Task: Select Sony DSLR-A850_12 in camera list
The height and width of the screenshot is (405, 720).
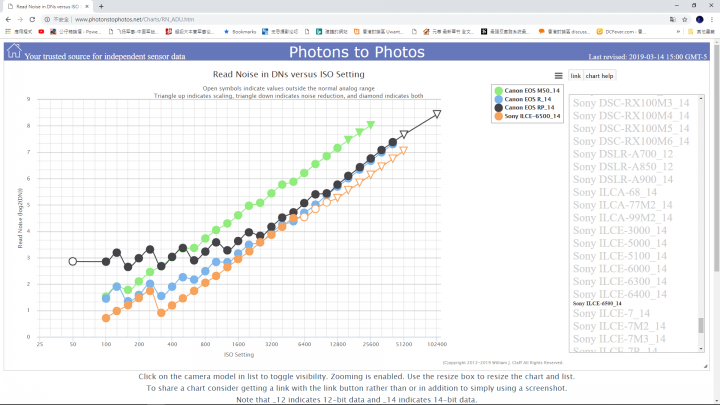Action: (623, 167)
